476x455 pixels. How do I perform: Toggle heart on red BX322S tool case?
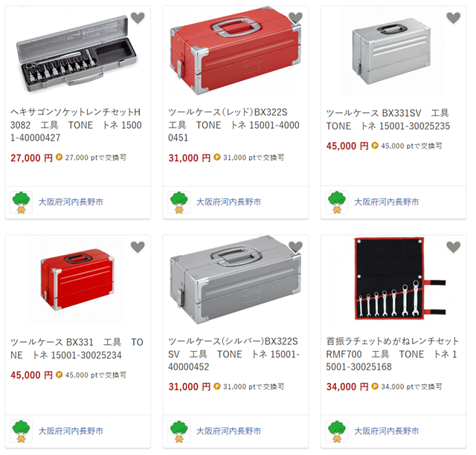[x=295, y=18]
